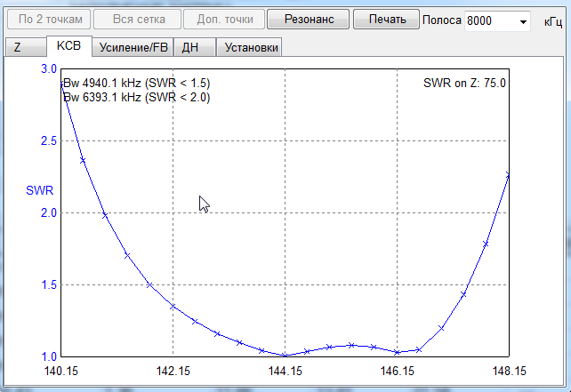This screenshot has width=571, height=392.
Task: Click the Bw 6393.1 kHz bandwidth text
Action: [x=136, y=98]
